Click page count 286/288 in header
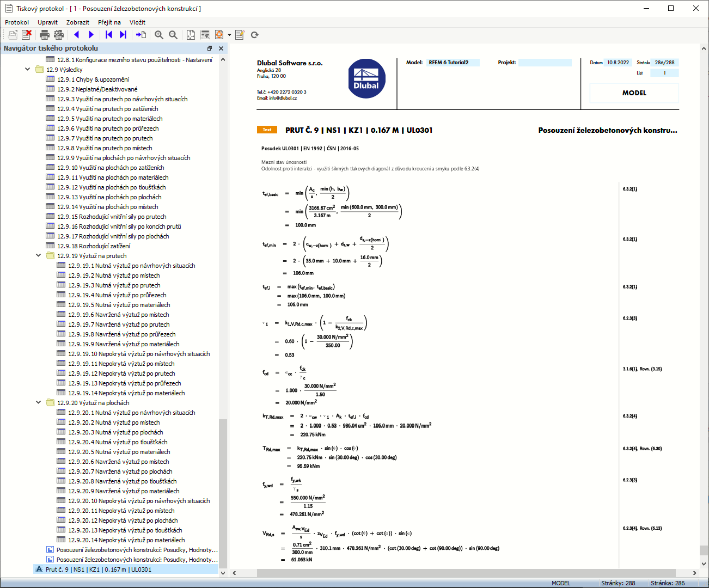 (x=665, y=63)
